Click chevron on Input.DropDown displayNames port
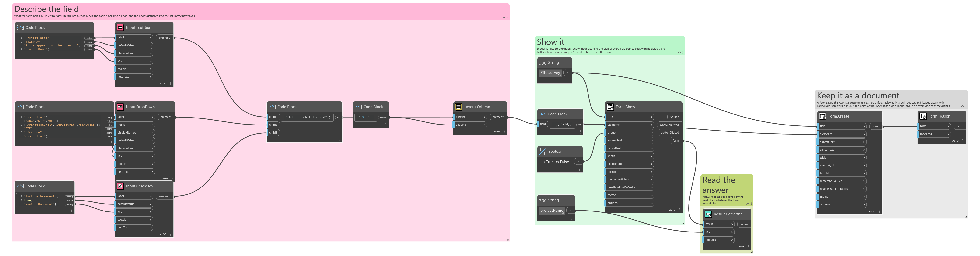This screenshot has width=980, height=256. pyautogui.click(x=153, y=133)
